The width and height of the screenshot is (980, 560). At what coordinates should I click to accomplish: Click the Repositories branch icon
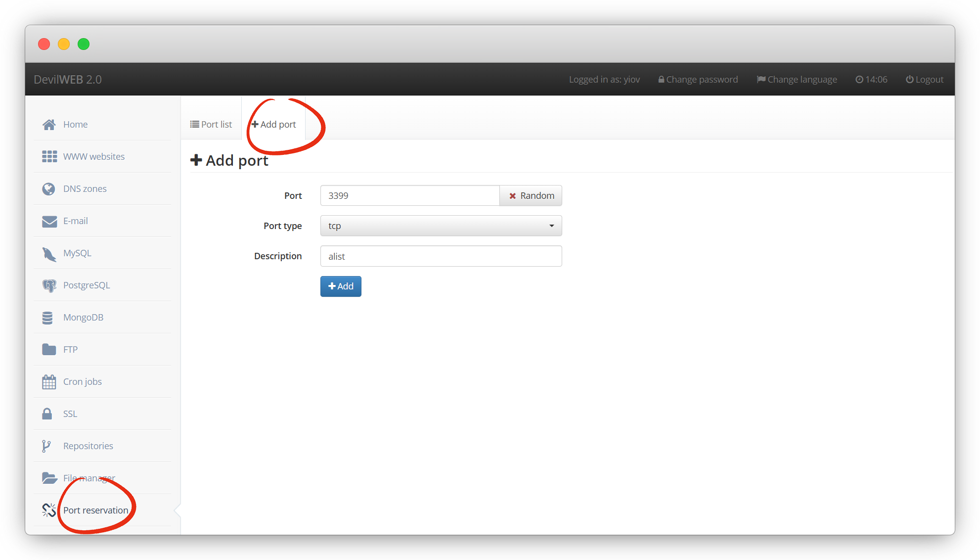coord(46,446)
